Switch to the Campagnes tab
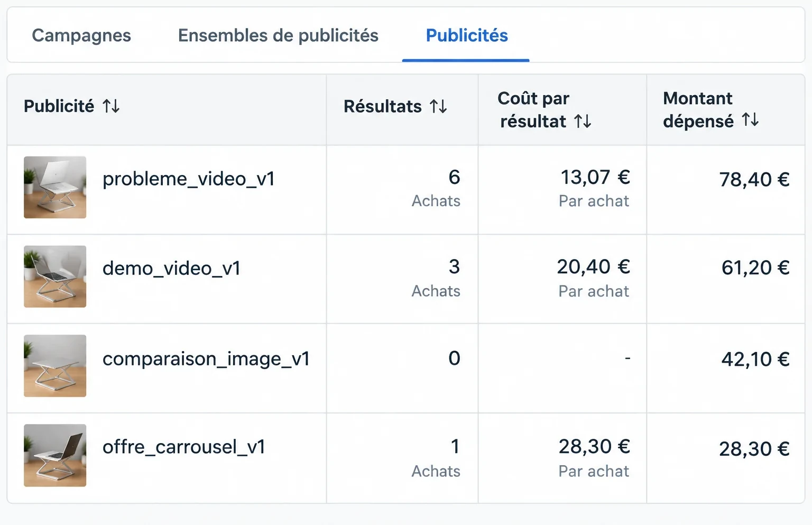The width and height of the screenshot is (812, 525). pos(81,35)
